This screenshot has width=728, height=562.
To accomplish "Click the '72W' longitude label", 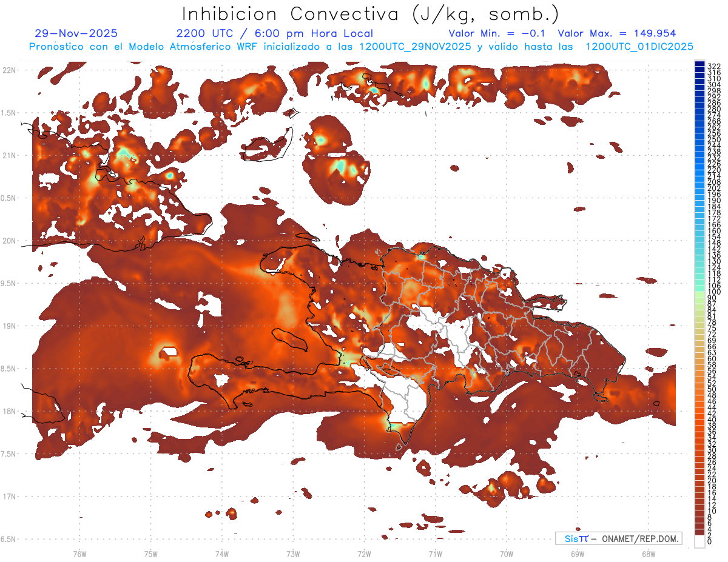I will tap(364, 554).
